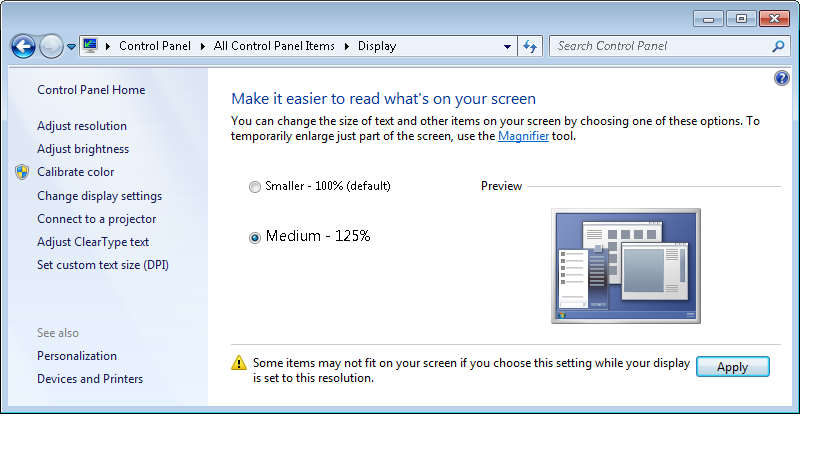Open Help with the question mark icon
The width and height of the screenshot is (819, 460).
(x=781, y=78)
